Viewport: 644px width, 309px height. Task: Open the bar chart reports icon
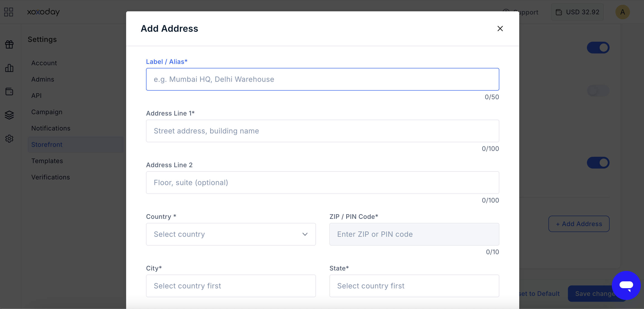[x=9, y=68]
